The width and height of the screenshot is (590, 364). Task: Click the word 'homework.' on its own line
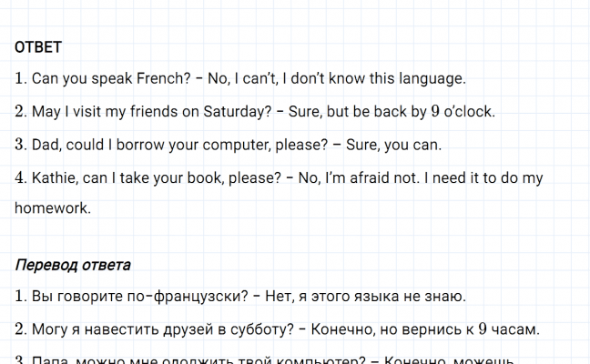pyautogui.click(x=53, y=208)
